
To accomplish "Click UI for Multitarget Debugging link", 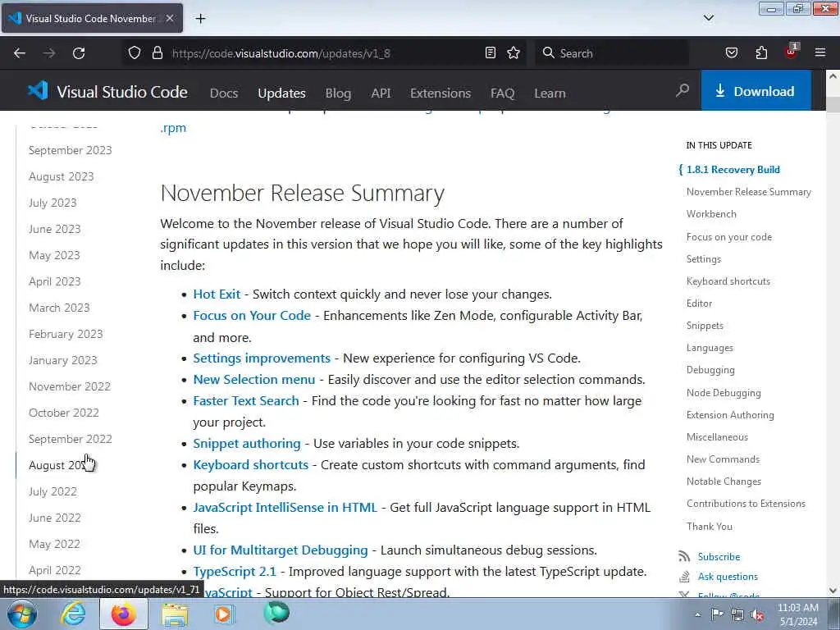I will [281, 550].
